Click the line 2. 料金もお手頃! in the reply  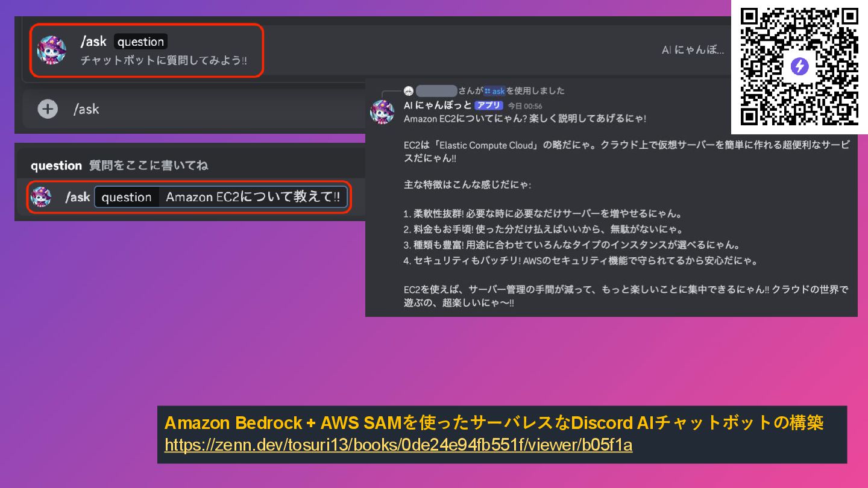pyautogui.click(x=543, y=230)
